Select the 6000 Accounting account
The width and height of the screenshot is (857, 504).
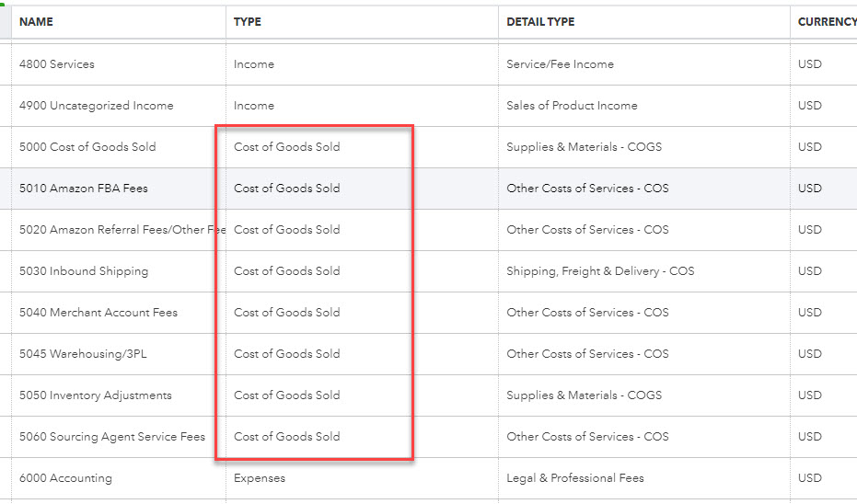coord(65,478)
